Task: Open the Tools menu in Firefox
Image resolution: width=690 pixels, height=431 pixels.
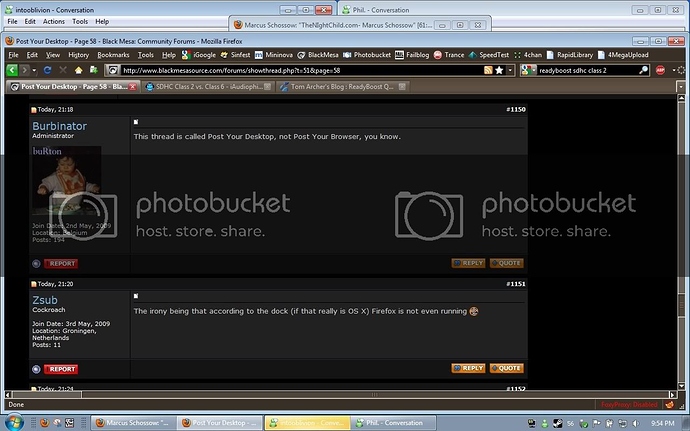Action: point(146,55)
